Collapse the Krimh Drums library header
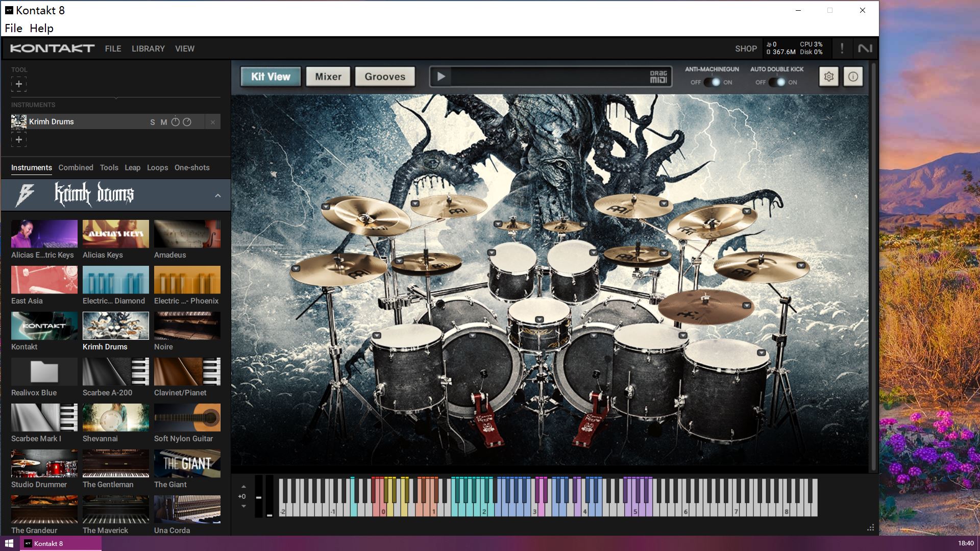980x551 pixels. click(x=218, y=195)
